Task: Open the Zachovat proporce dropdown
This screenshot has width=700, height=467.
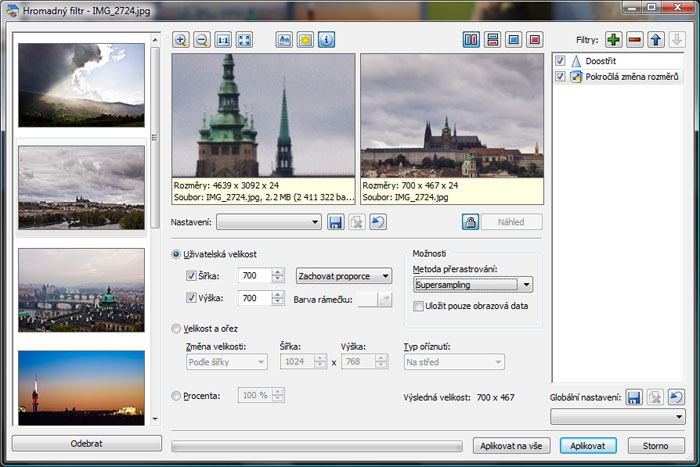Action: 344,276
